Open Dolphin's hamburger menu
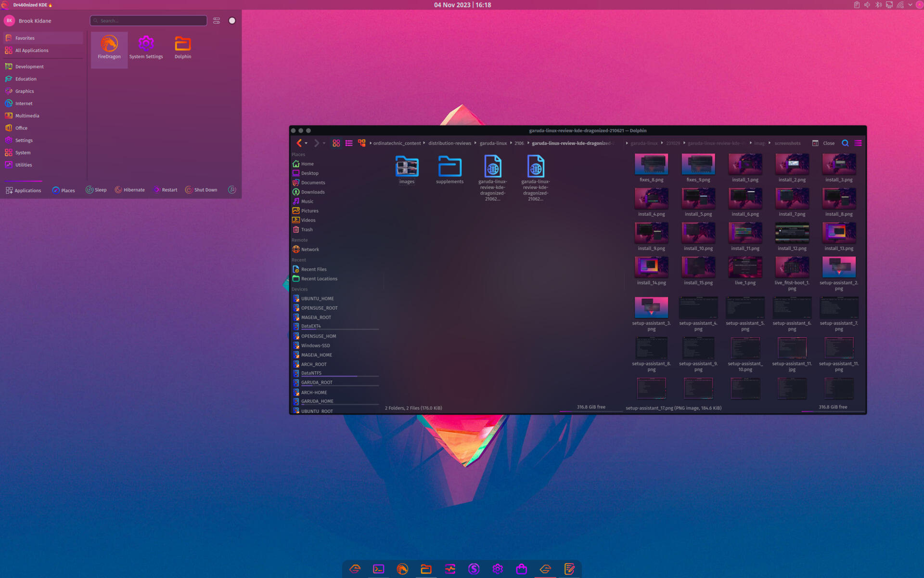This screenshot has height=578, width=924. click(x=858, y=143)
